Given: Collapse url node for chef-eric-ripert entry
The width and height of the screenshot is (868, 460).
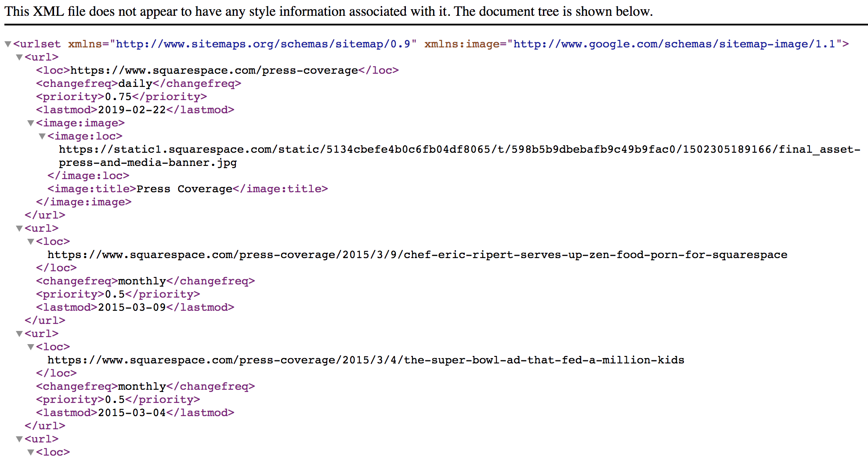Looking at the screenshot, I should pyautogui.click(x=19, y=229).
